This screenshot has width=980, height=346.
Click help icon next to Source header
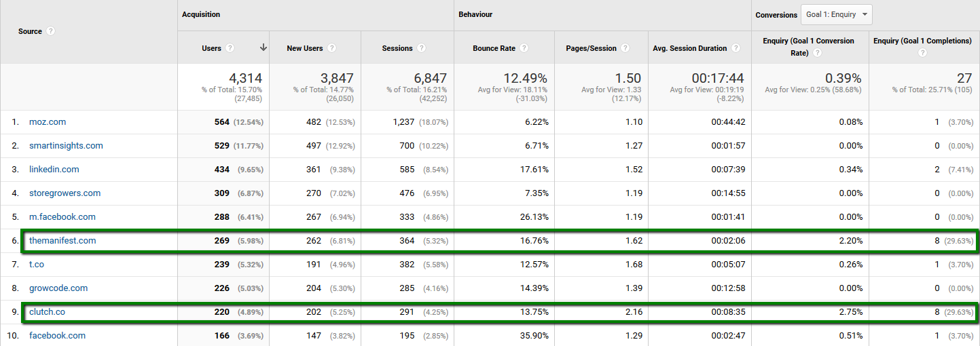coord(51,31)
